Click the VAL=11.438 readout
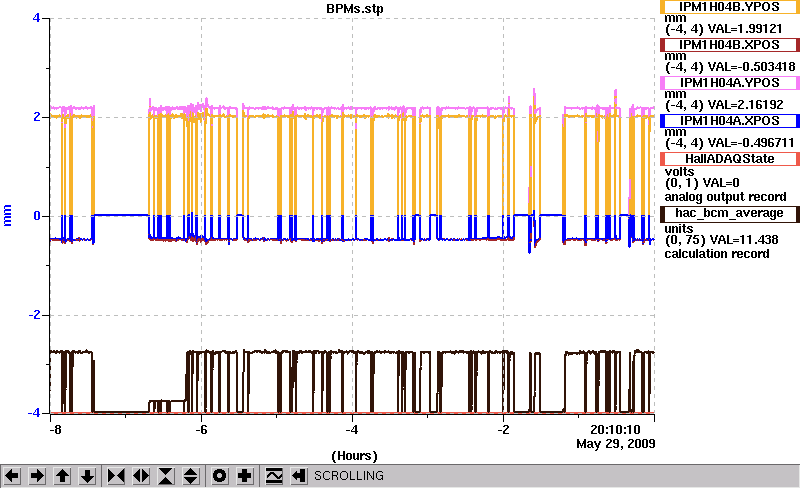This screenshot has height=488, width=800. 746,240
